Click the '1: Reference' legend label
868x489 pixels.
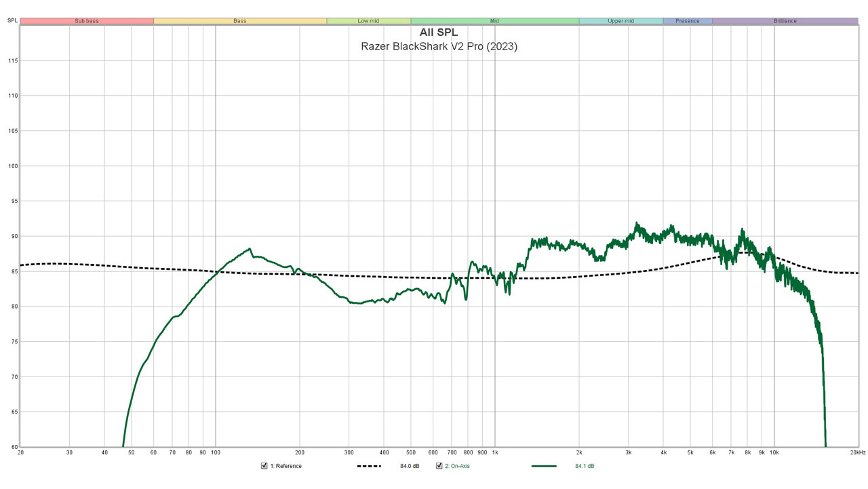tap(286, 467)
